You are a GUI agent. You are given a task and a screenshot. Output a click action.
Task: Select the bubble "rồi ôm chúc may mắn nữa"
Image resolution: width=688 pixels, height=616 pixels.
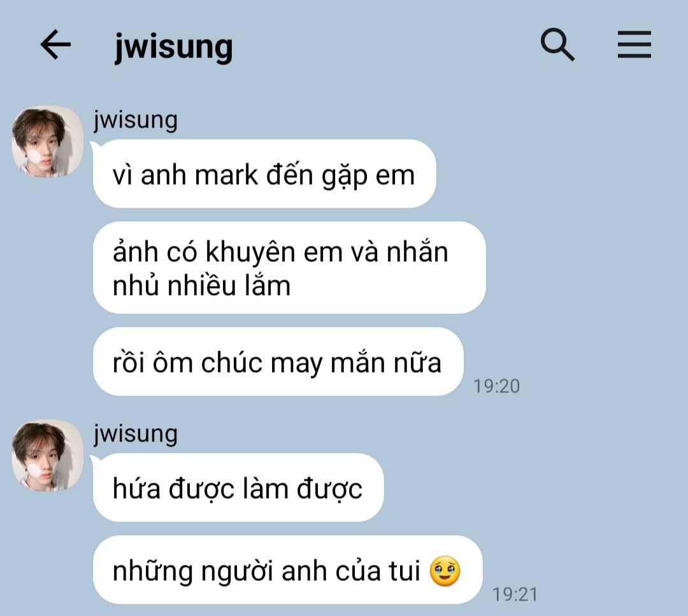click(x=278, y=362)
